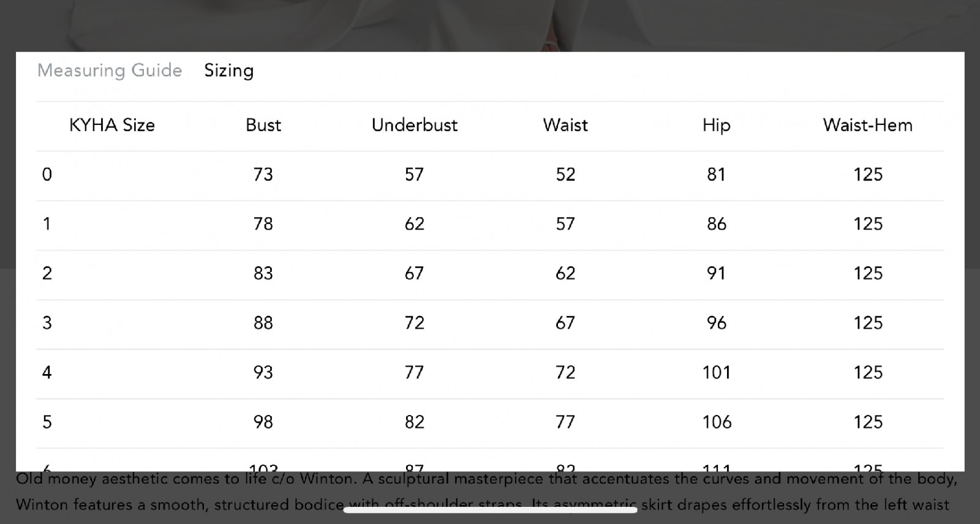Switch to the Measuring Guide tab
This screenshot has height=524, width=980.
pos(110,70)
